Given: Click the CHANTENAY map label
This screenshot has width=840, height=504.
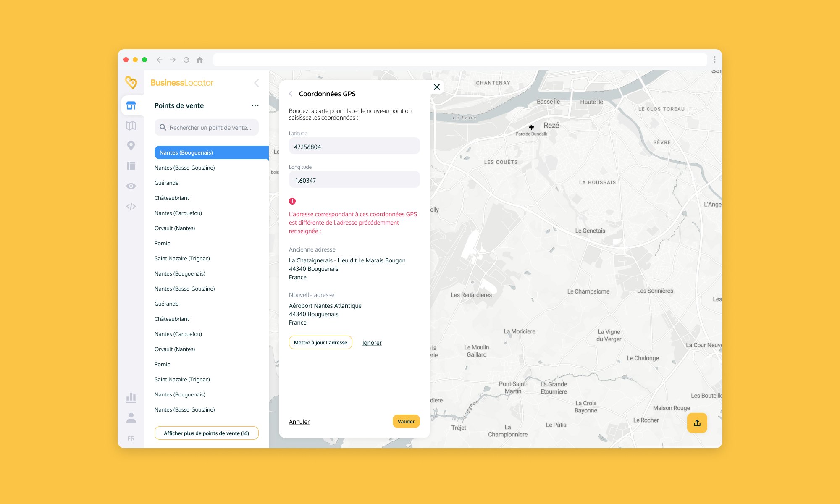Looking at the screenshot, I should coord(493,83).
